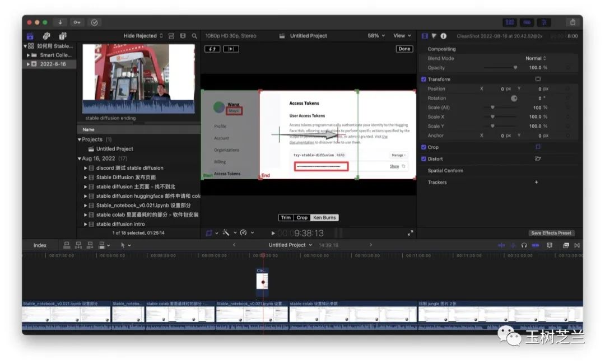Open the Photos and Audio sidebar
Image resolution: width=605 pixels, height=364 pixels.
tap(46, 36)
